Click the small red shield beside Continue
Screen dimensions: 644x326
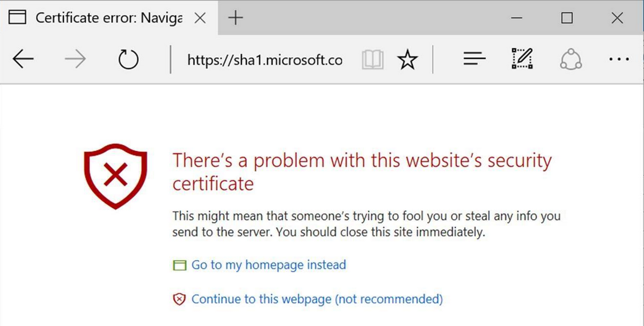[x=179, y=299]
